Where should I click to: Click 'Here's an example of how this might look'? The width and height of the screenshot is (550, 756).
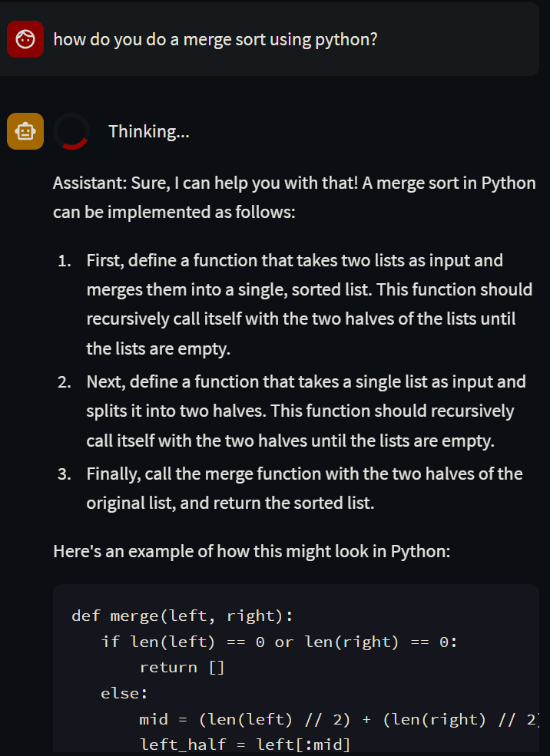point(251,550)
